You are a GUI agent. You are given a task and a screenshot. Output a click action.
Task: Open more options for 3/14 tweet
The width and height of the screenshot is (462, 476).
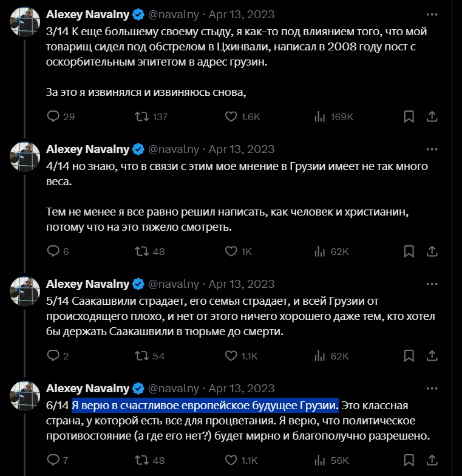click(432, 13)
